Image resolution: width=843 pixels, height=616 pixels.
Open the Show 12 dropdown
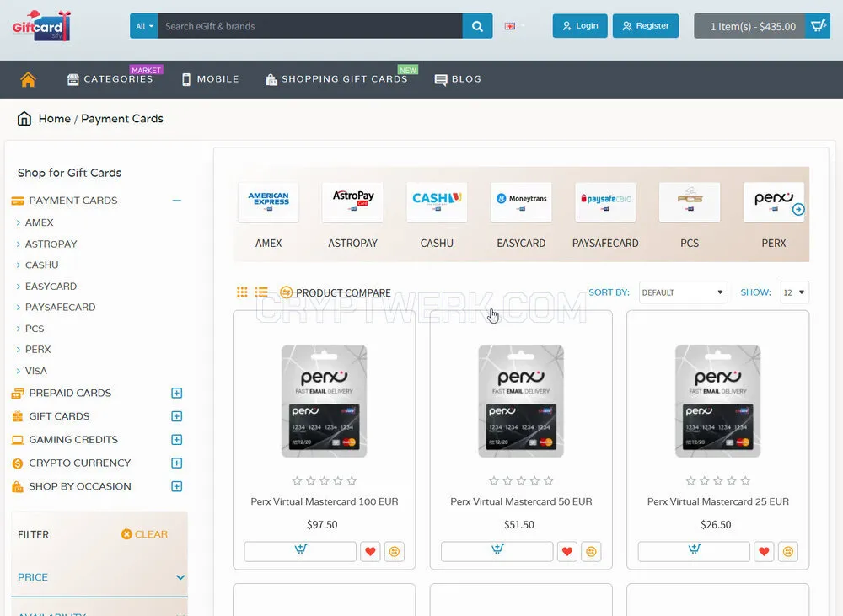(795, 292)
